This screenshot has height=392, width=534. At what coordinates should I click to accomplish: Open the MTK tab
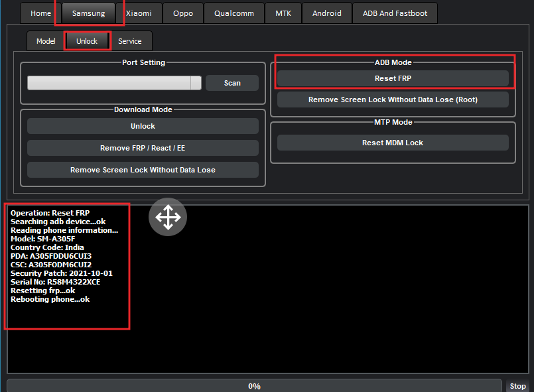[283, 13]
